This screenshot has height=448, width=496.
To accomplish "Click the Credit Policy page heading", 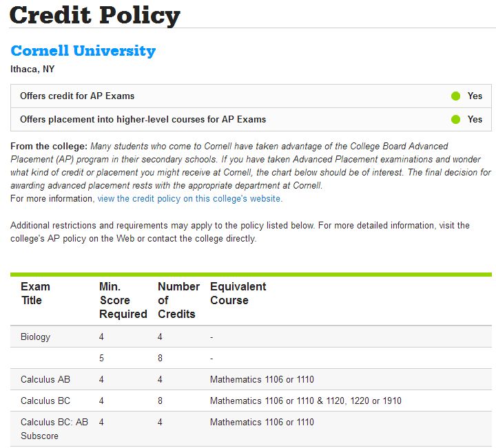I will [x=95, y=14].
